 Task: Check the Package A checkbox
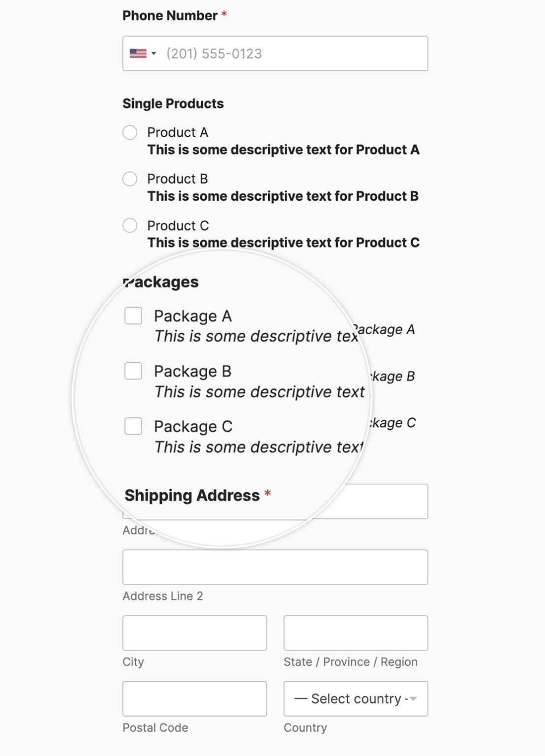[132, 316]
